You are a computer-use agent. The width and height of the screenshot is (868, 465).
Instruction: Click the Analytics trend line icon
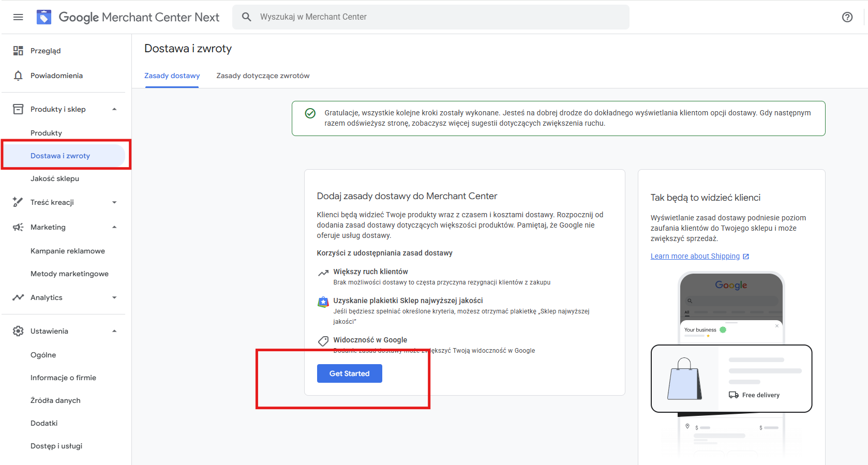point(18,297)
